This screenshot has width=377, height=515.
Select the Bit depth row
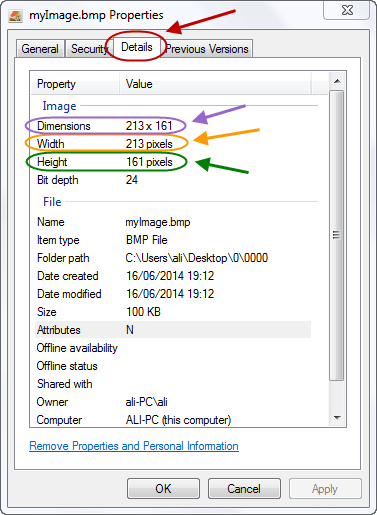(173, 180)
